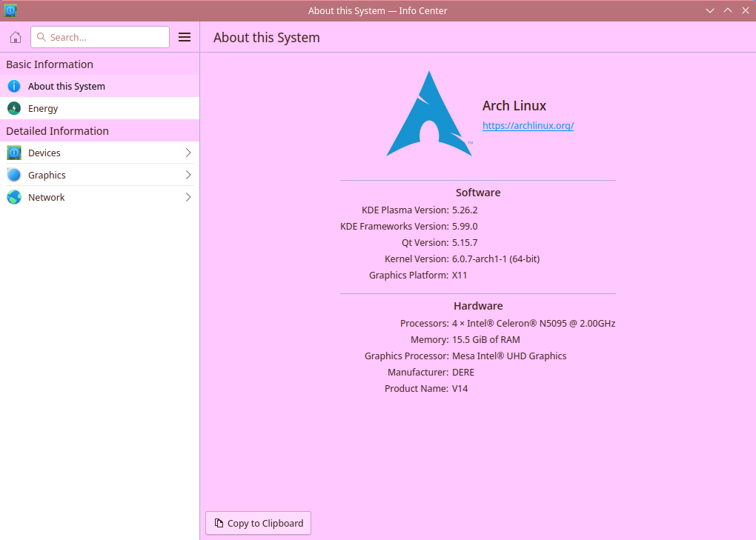The width and height of the screenshot is (756, 540).
Task: Click the blue info icon for About this System
Action: tap(14, 86)
